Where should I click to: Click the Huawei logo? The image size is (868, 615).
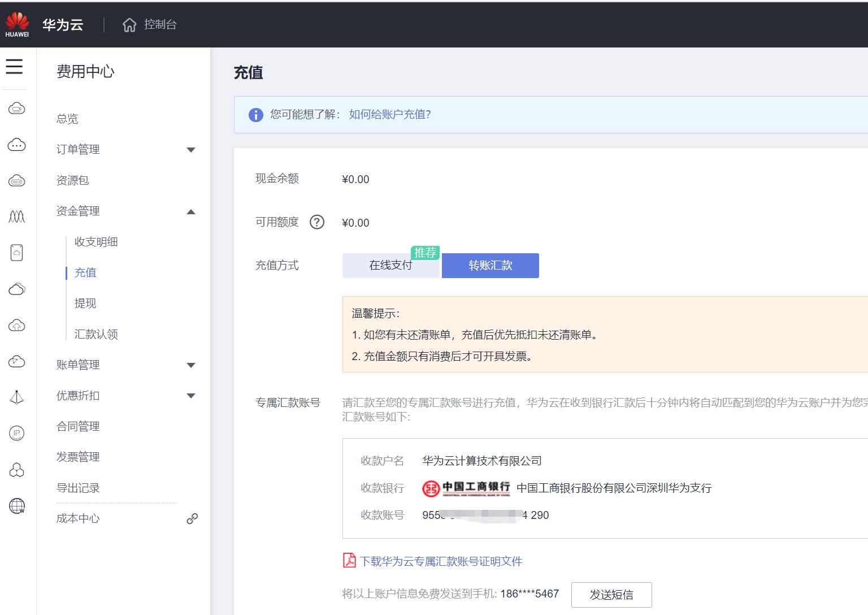pyautogui.click(x=17, y=25)
